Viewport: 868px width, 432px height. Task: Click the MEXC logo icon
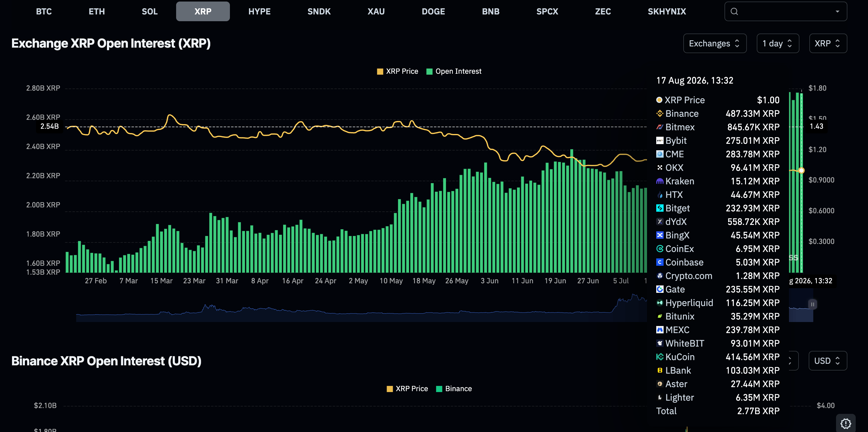pyautogui.click(x=660, y=330)
